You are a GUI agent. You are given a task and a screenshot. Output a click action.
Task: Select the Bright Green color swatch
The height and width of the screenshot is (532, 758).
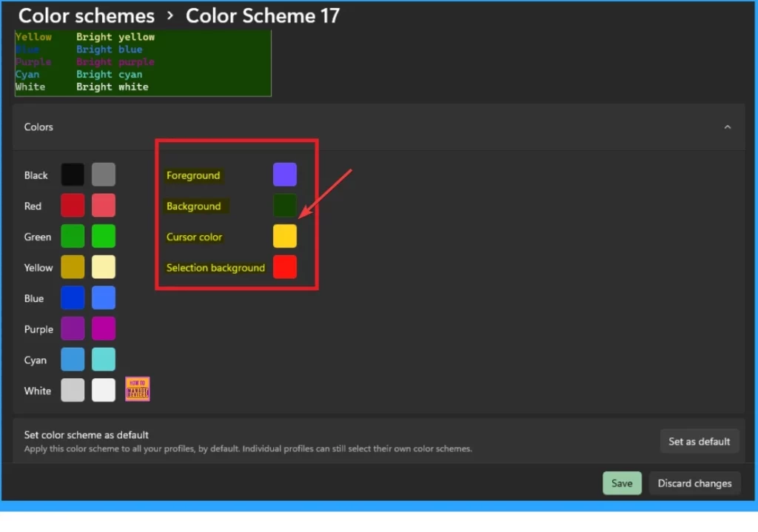click(x=104, y=236)
